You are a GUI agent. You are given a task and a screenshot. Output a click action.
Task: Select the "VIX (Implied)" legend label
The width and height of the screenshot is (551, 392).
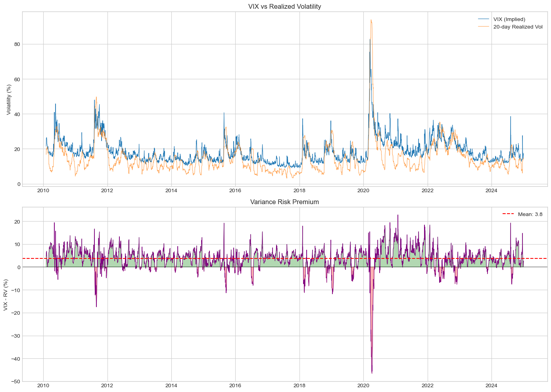(509, 19)
